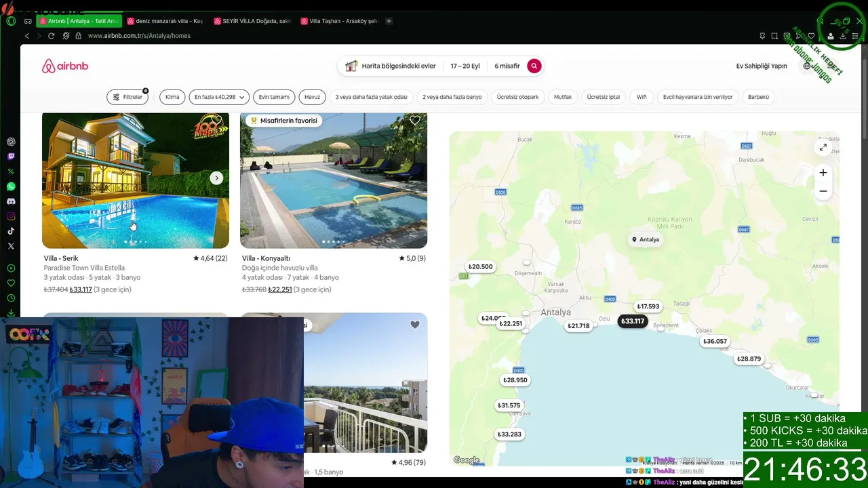Expand the En fazla ₺40.298 price dropdown

pos(219,97)
